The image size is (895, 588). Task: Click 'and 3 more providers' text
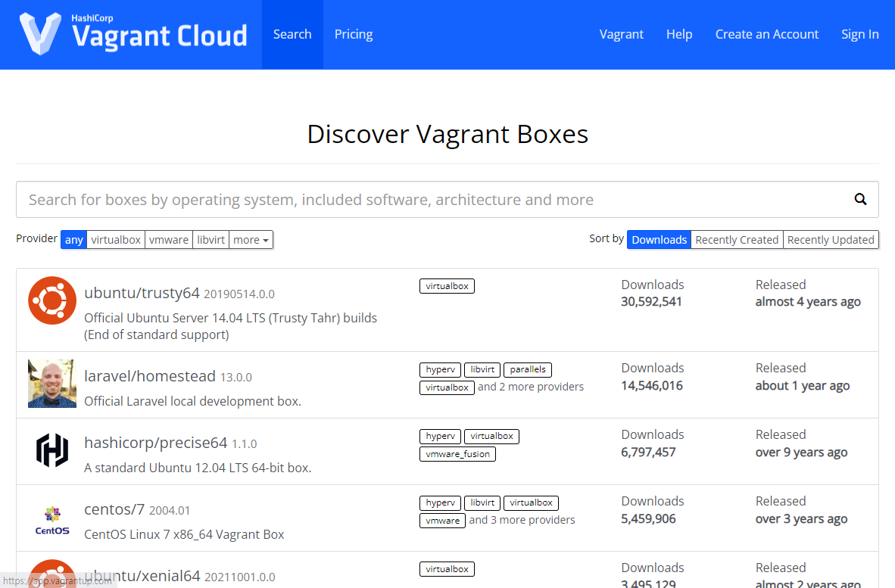point(522,520)
